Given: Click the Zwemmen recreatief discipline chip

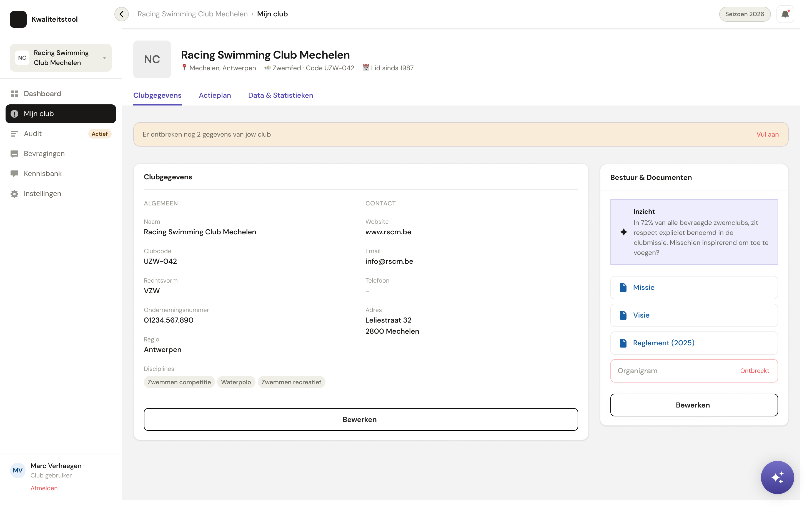Looking at the screenshot, I should click(291, 382).
